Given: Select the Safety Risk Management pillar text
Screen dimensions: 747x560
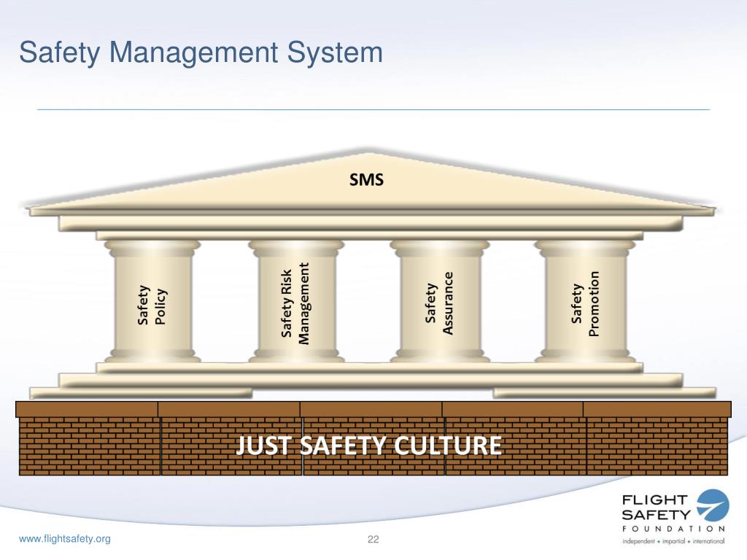Looking at the screenshot, I should coord(295,303).
